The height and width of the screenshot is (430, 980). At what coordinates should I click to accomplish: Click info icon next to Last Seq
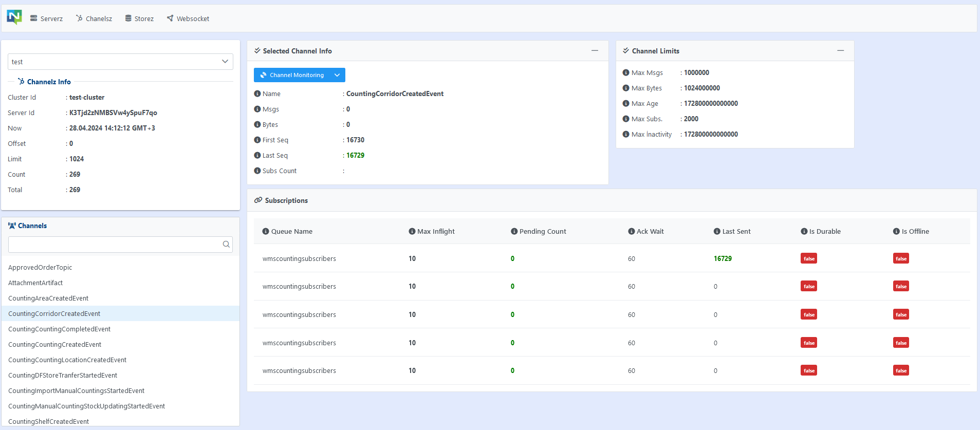point(257,155)
